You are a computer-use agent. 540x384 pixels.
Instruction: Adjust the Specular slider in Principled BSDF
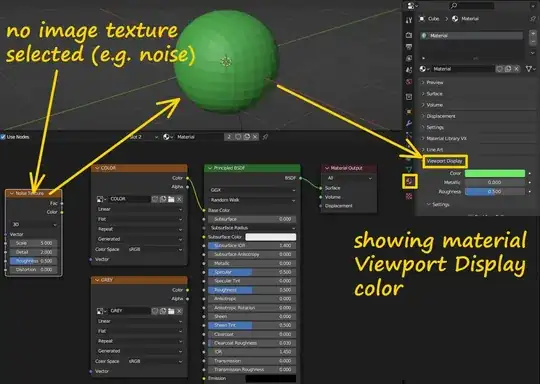pos(252,272)
